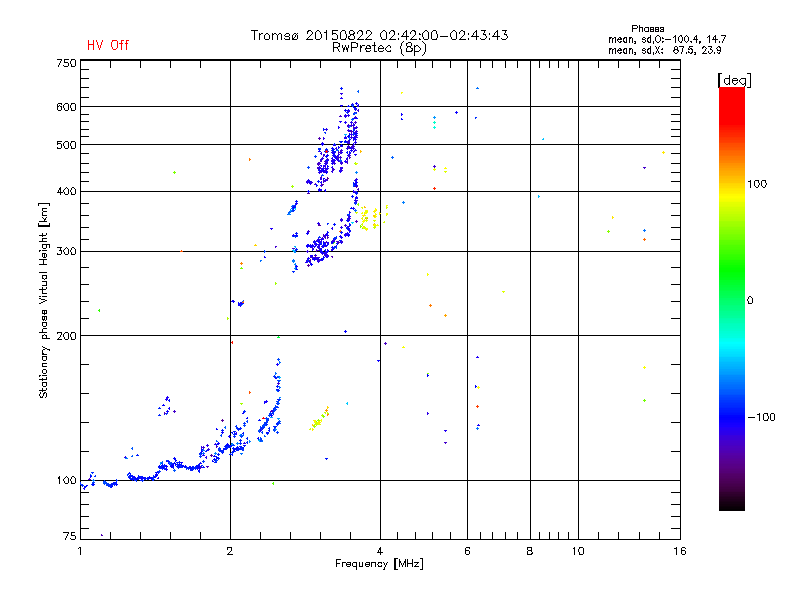Image resolution: width=800 pixels, height=600 pixels.
Task: Select the mean, sd,X phase statistics line
Action: pos(664,50)
